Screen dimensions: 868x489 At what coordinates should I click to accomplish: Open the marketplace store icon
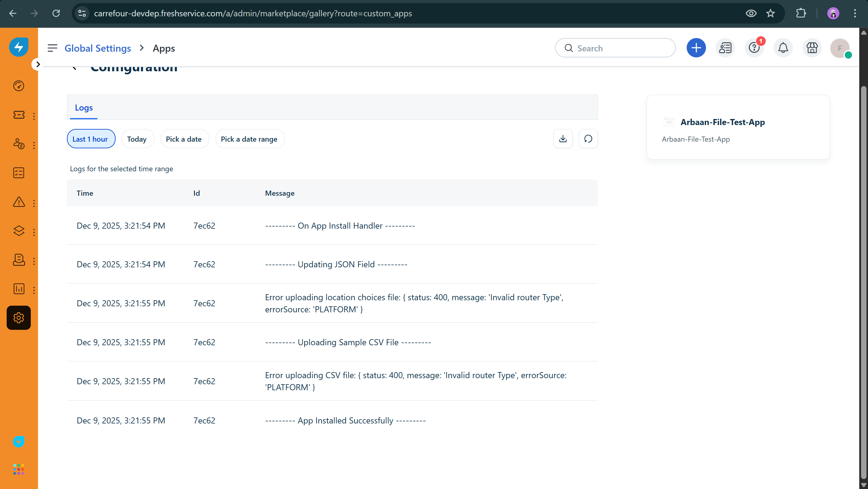tap(812, 48)
